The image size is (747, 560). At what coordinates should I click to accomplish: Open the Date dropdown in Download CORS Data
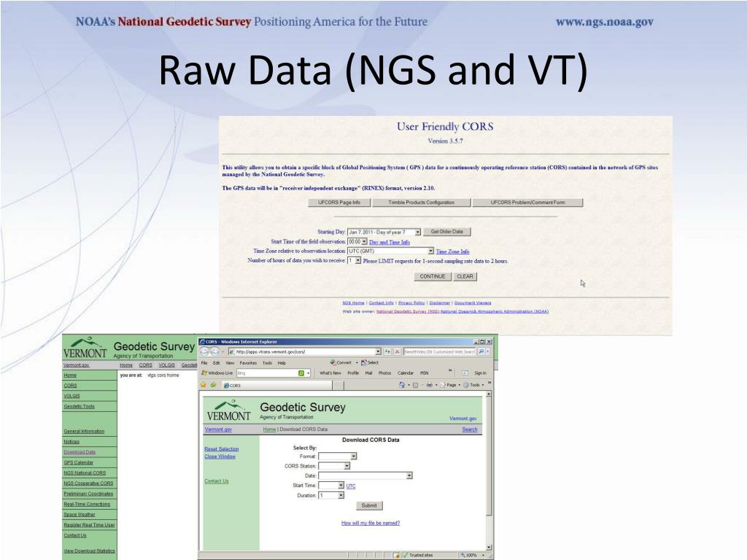(x=365, y=475)
